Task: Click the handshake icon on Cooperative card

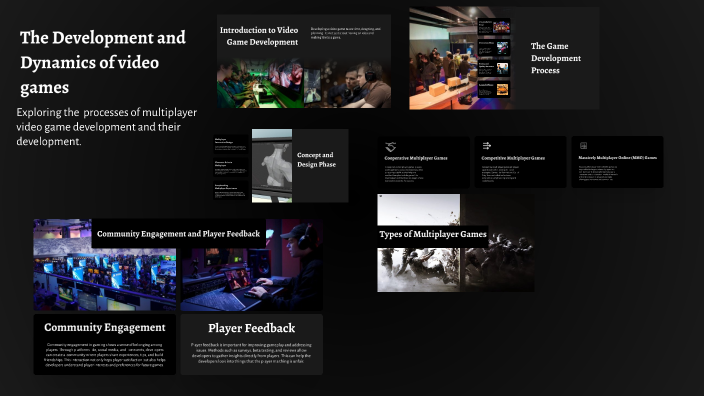Action: tap(391, 146)
